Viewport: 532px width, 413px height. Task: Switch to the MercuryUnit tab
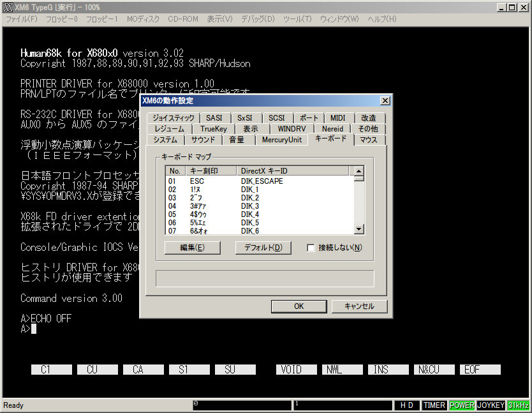[281, 140]
